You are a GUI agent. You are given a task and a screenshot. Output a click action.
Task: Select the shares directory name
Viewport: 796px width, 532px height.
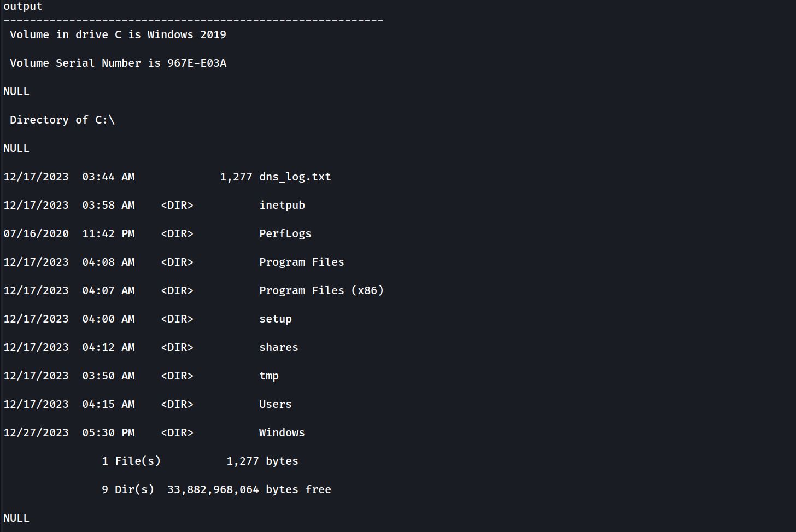pyautogui.click(x=279, y=348)
